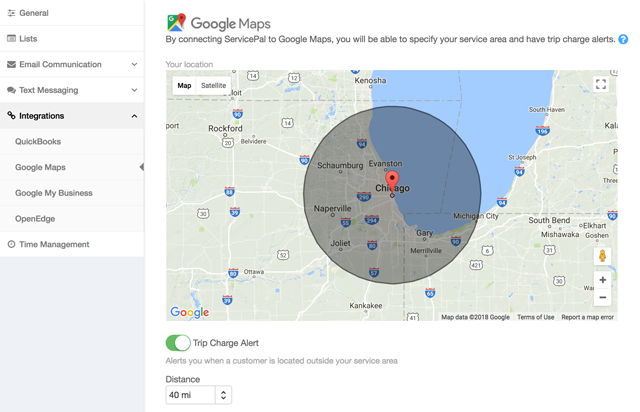Click the Rockford label on the map
The width and height of the screenshot is (640, 412).
[x=225, y=128]
